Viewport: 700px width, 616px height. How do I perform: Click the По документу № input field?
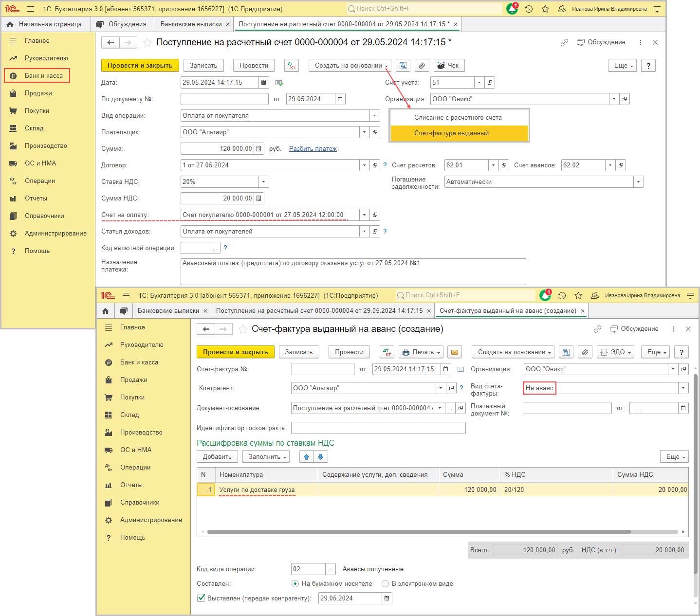224,99
